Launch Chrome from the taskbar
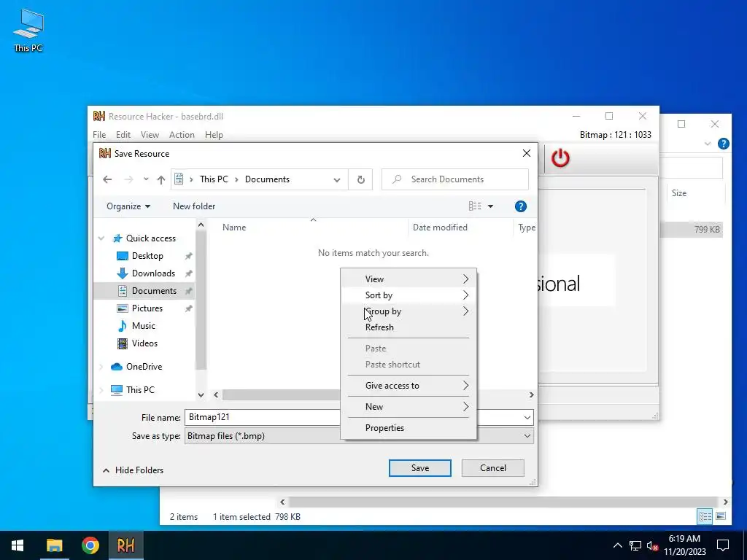The height and width of the screenshot is (560, 747). [90, 545]
